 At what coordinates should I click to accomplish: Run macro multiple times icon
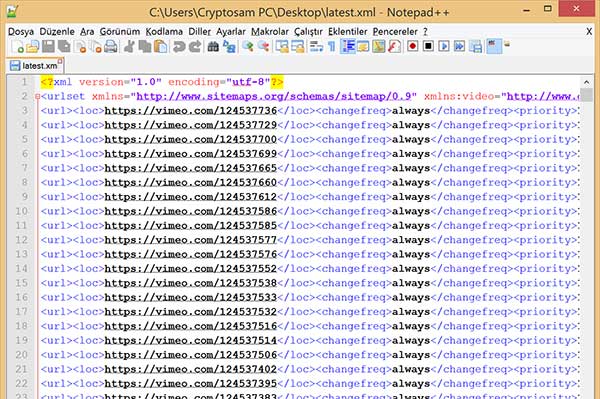pyautogui.click(x=460, y=46)
